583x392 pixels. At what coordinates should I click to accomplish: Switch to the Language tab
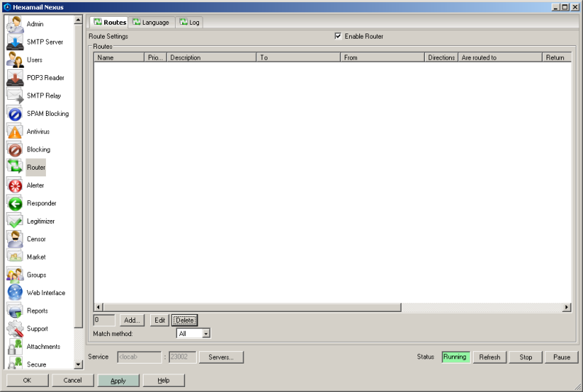[151, 23]
